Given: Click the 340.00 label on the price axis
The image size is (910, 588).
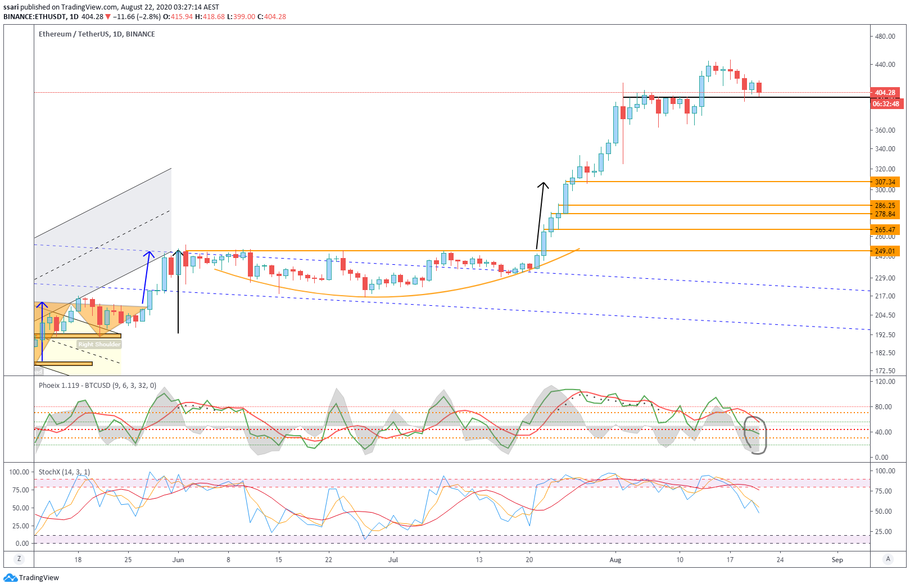Looking at the screenshot, I should pos(885,149).
